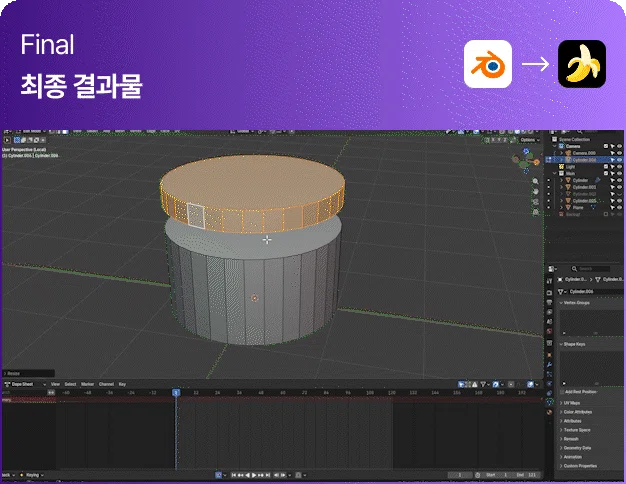Image resolution: width=626 pixels, height=484 pixels.
Task: Open the Output properties tab
Action: (549, 302)
